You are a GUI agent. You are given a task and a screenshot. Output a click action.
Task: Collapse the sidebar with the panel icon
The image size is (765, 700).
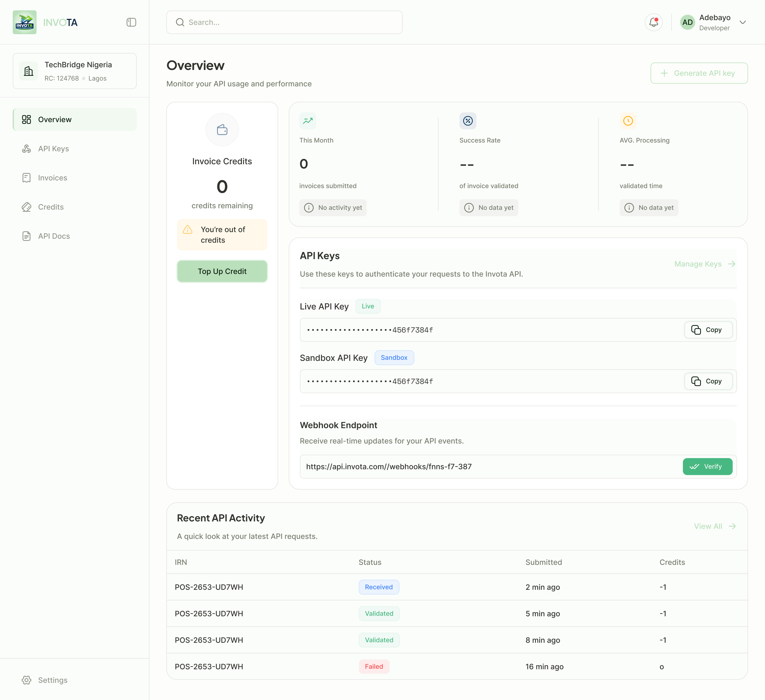pyautogui.click(x=131, y=23)
